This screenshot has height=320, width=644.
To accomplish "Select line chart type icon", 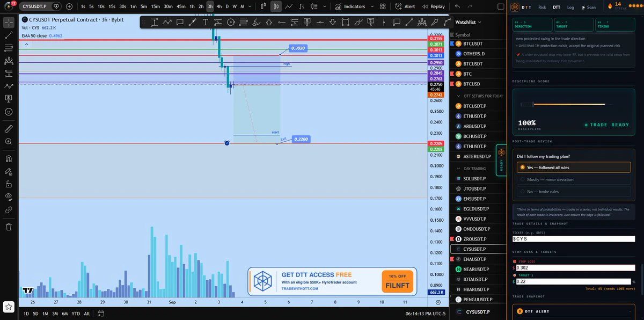I will tap(289, 6).
